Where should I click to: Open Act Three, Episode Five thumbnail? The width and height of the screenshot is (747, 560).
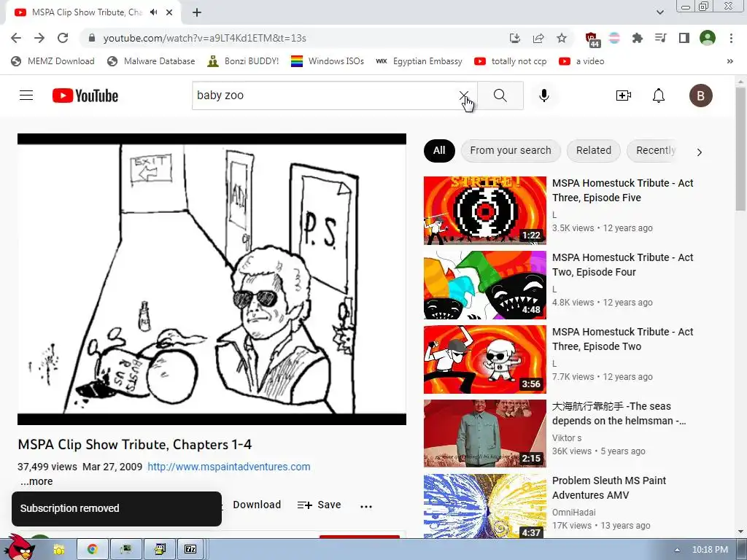point(485,211)
